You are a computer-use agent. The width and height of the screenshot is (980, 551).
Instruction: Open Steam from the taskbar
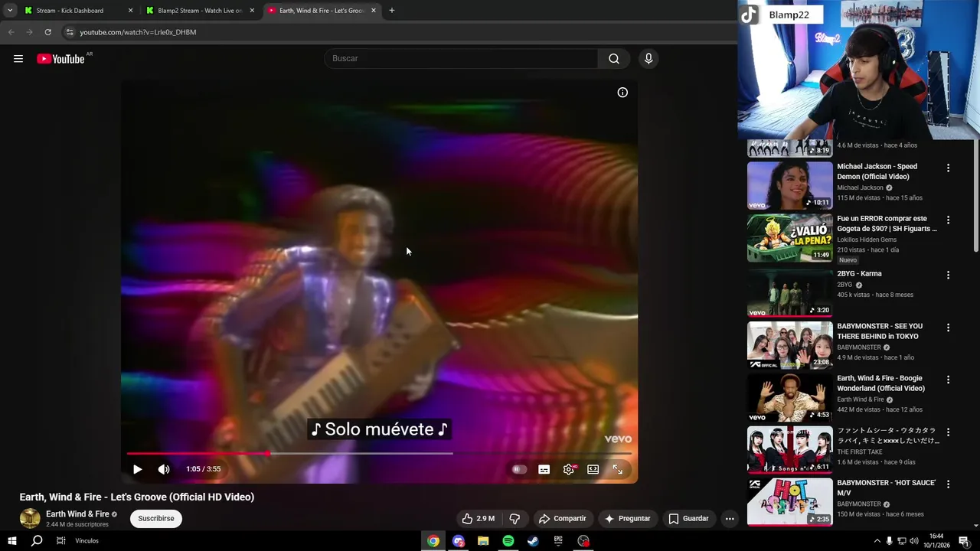point(533,541)
